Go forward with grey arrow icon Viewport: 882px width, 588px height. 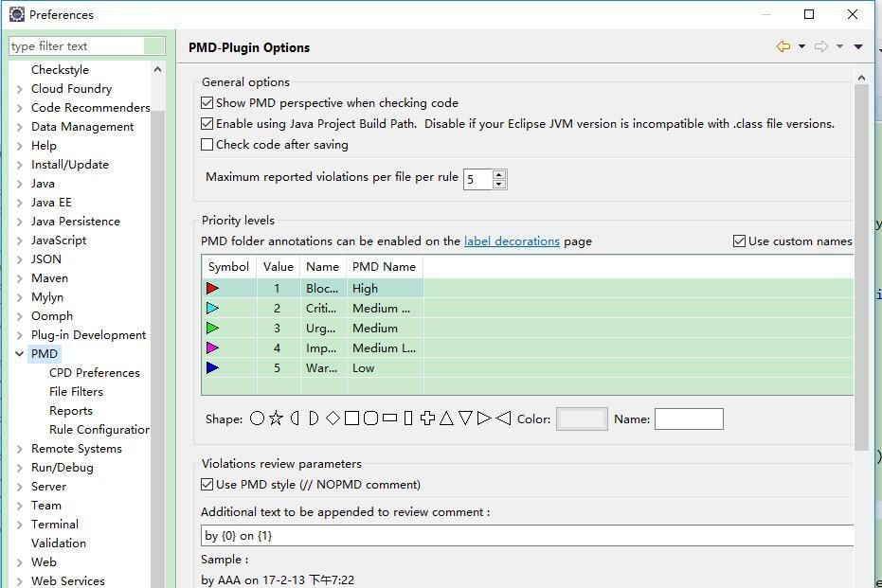821,46
